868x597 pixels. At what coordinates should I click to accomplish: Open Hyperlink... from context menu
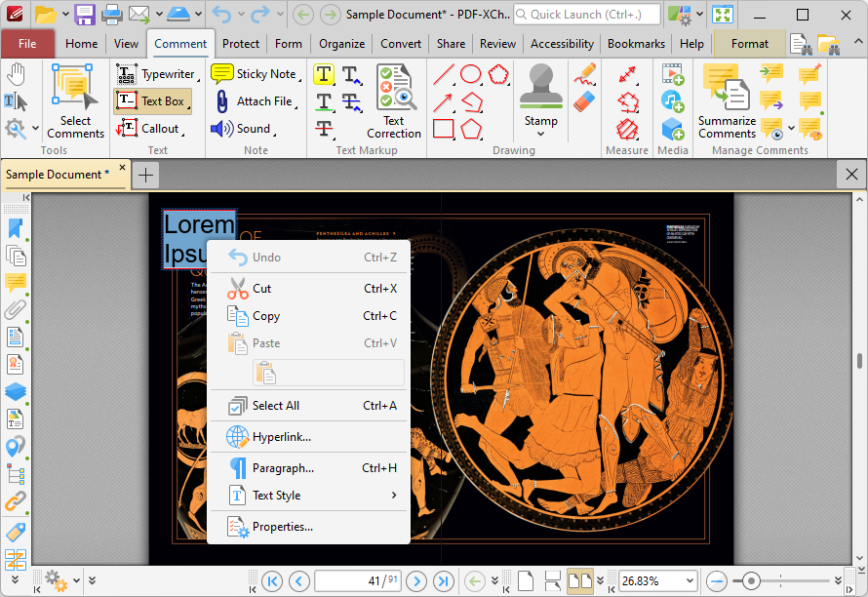pyautogui.click(x=308, y=437)
